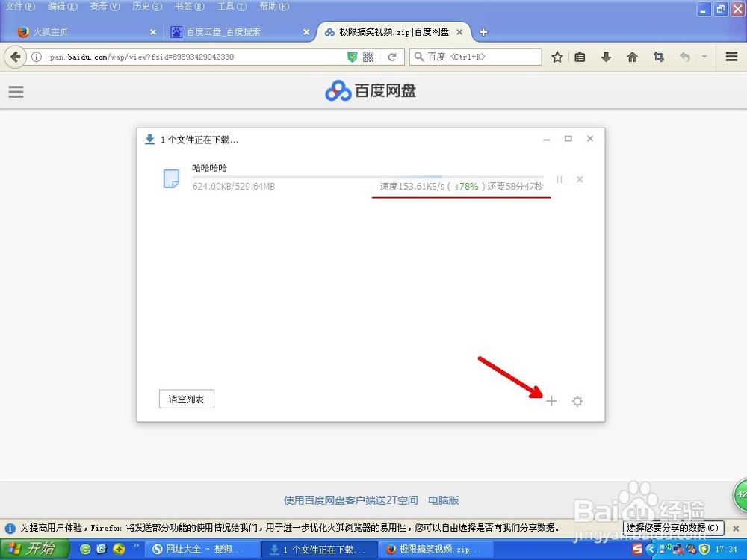Open Firefox downloads with the arrow icon
Screen dimensions: 747x560
(607, 56)
